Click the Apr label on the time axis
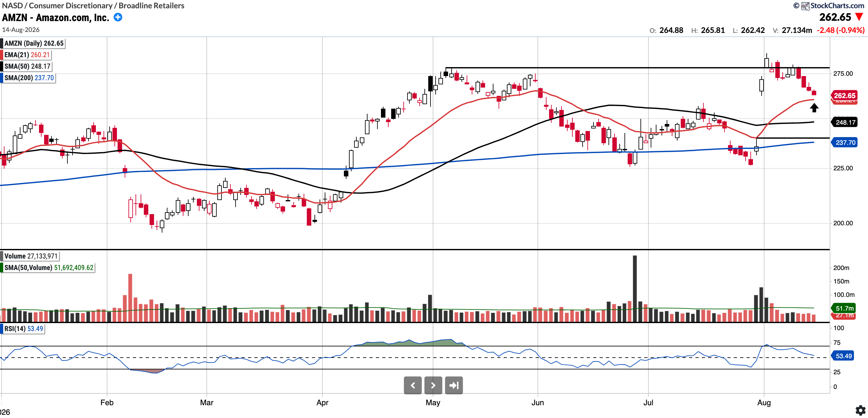This screenshot has height=418, width=868. 322,403
